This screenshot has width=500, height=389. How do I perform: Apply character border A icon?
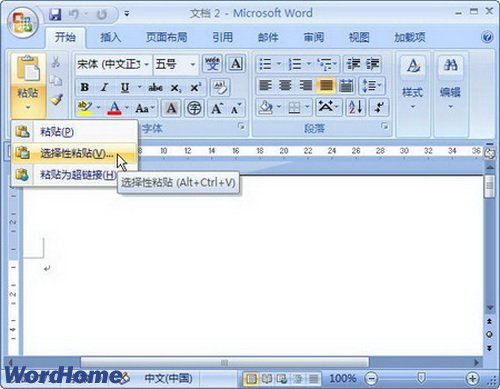pyautogui.click(x=236, y=64)
